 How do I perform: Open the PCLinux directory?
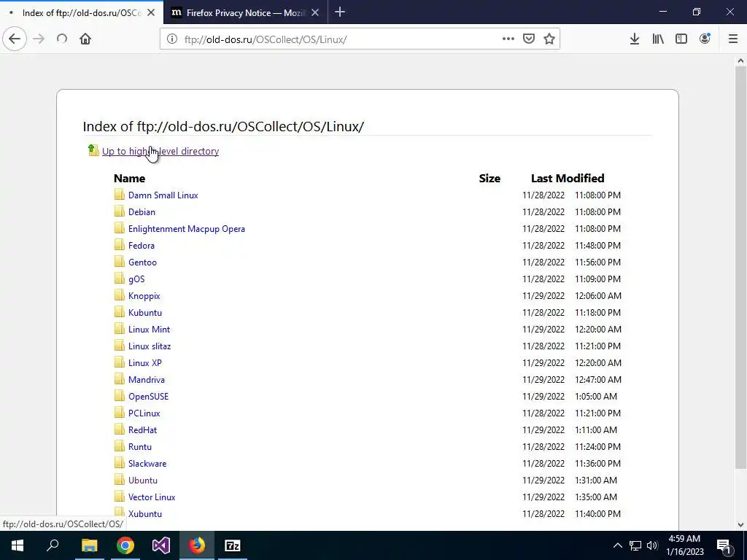click(144, 413)
